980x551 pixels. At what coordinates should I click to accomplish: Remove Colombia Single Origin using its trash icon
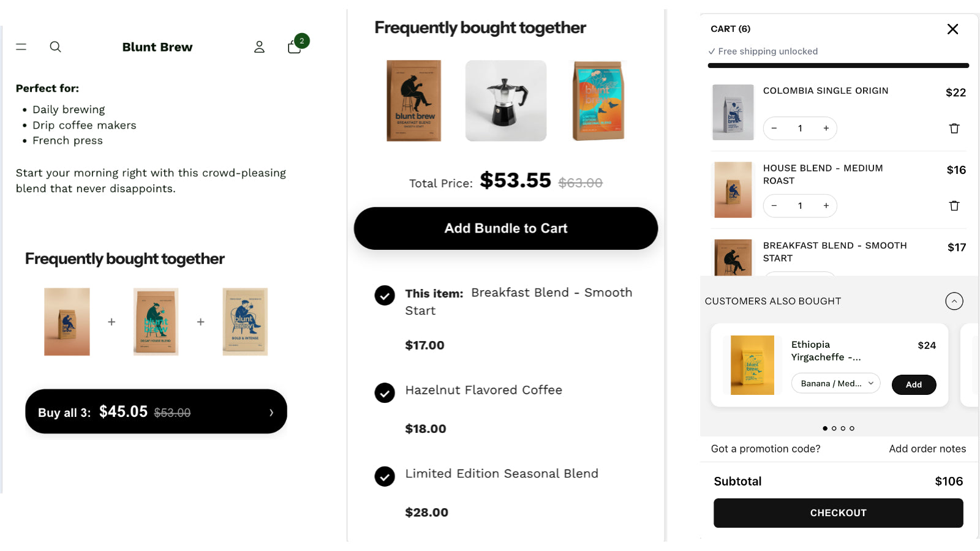pos(954,128)
